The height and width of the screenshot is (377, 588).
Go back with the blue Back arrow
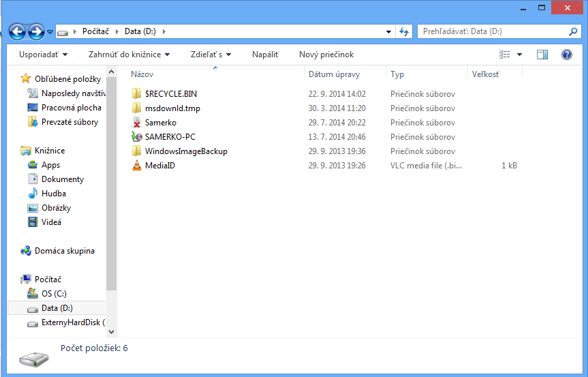click(17, 31)
